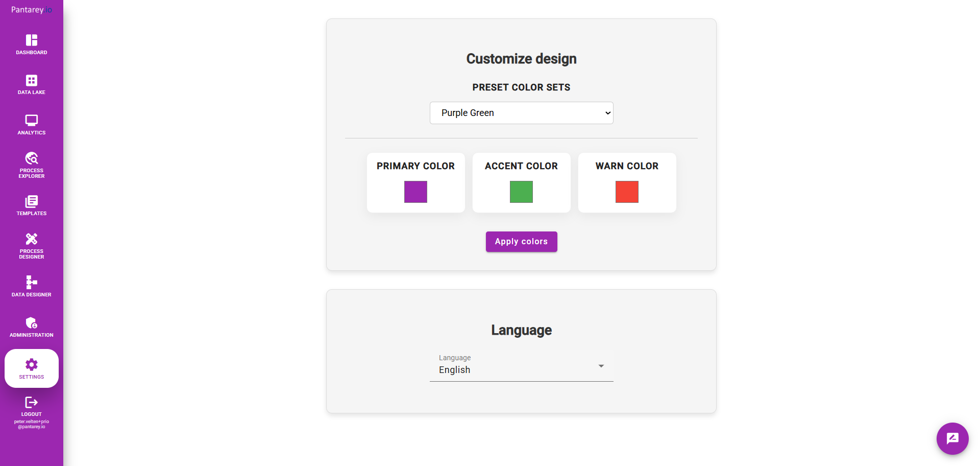Change the green accent color swatch
Image resolution: width=980 pixels, height=466 pixels.
pyautogui.click(x=521, y=192)
